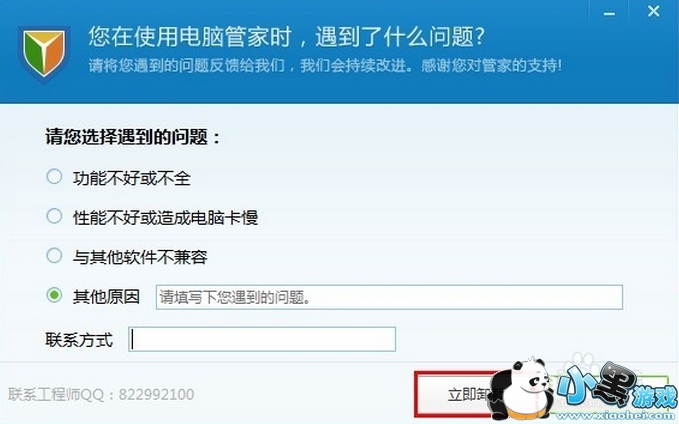Click the 性能不好或造成电脑卡慢 option label
This screenshot has height=424, width=679.
coord(165,217)
